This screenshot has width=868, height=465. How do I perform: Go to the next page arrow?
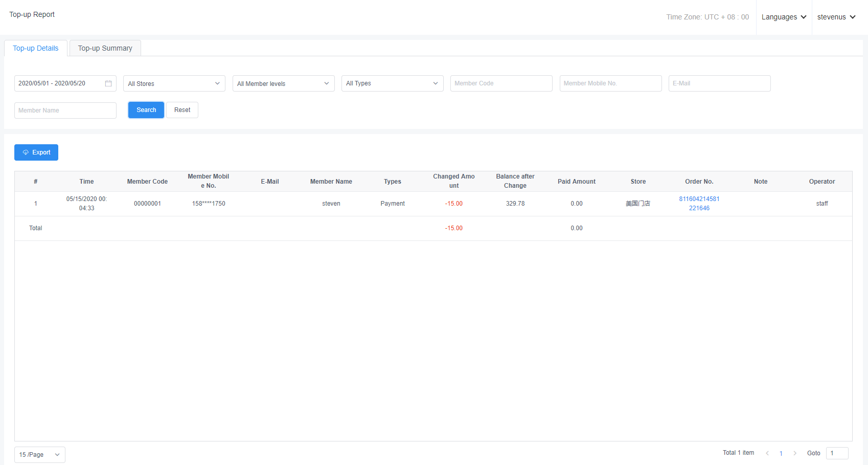click(795, 453)
